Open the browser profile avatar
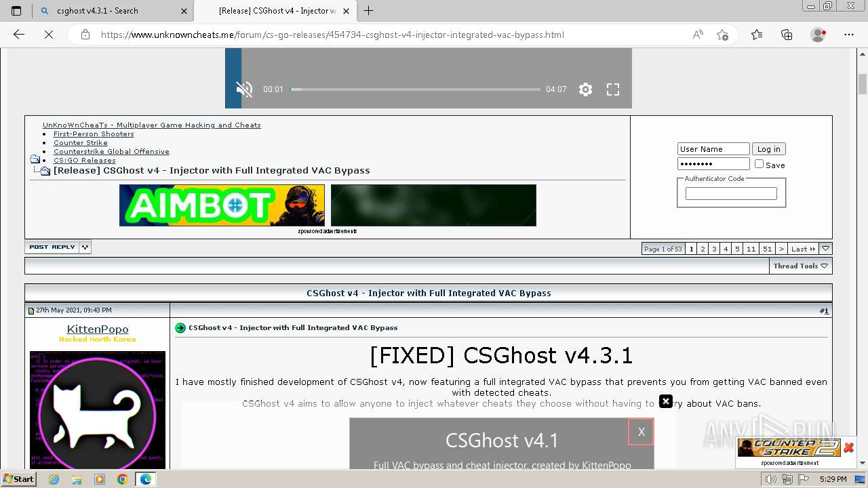The height and width of the screenshot is (488, 868). [x=818, y=35]
